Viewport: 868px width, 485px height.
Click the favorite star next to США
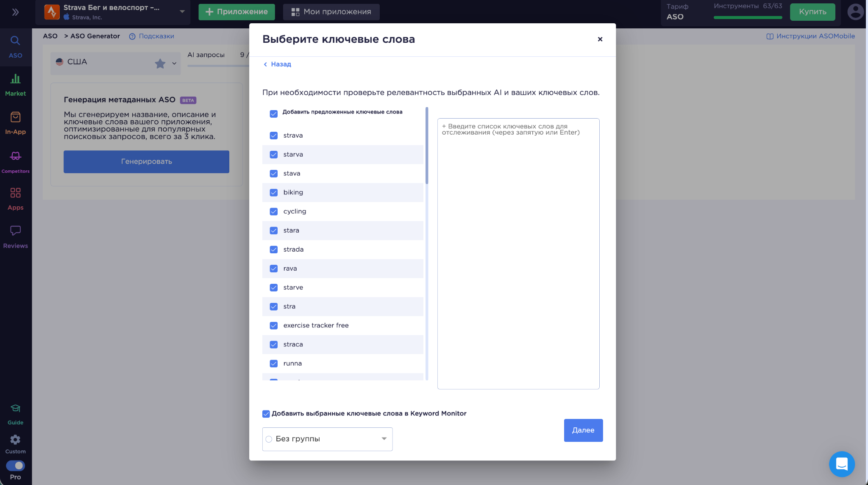(160, 64)
